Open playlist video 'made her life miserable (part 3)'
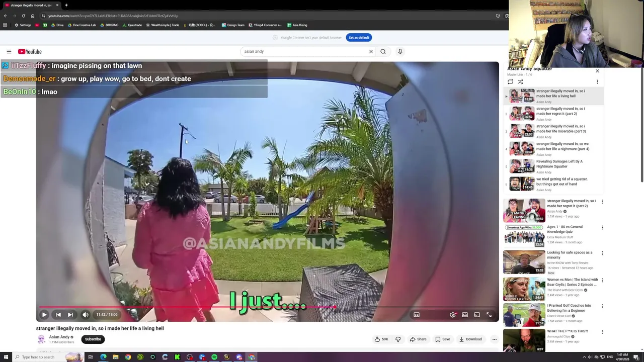Screen dimensions: 644x362 pyautogui.click(x=553, y=131)
